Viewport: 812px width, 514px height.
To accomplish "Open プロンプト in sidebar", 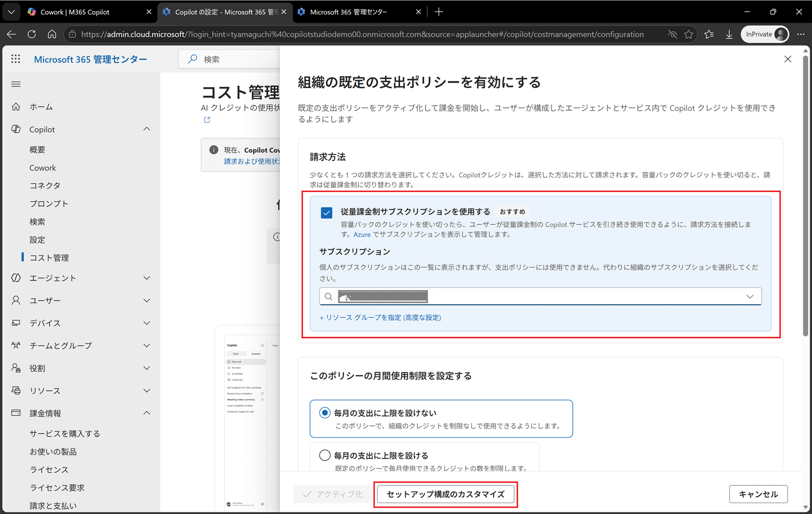I will click(49, 203).
